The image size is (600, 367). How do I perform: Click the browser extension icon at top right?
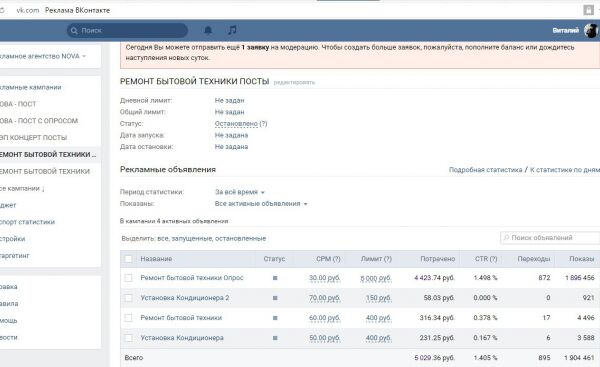pos(588,10)
